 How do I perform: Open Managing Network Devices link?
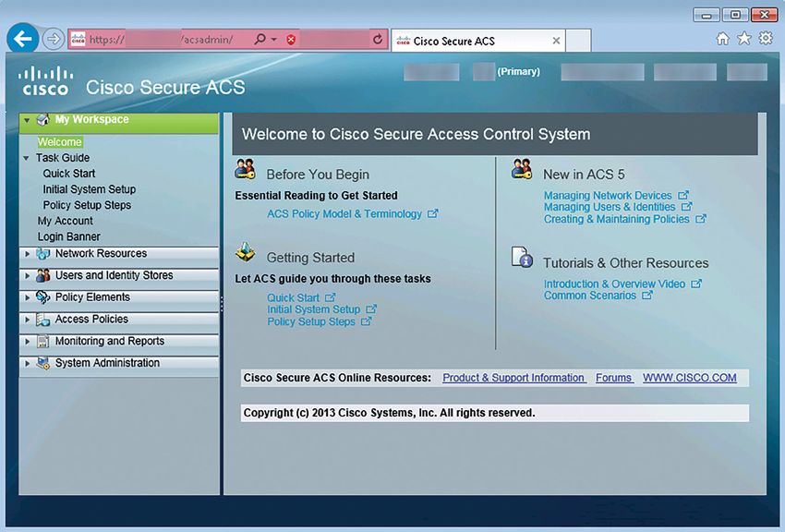point(608,195)
